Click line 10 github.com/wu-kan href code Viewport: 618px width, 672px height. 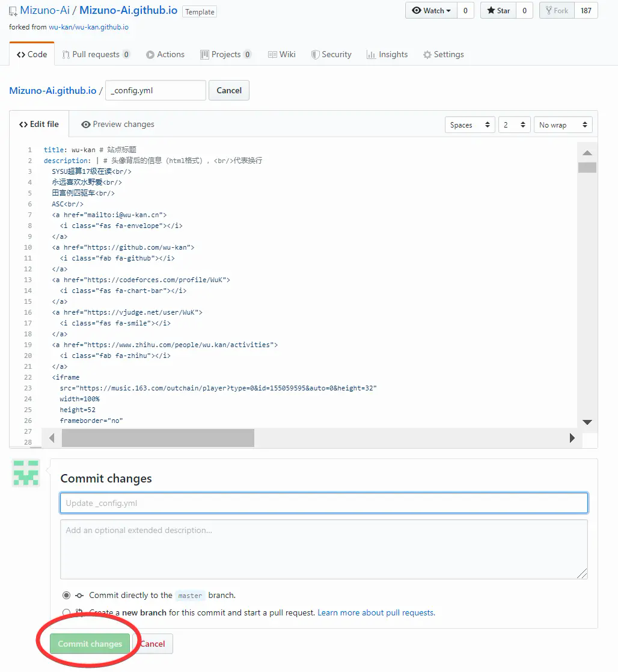(123, 247)
